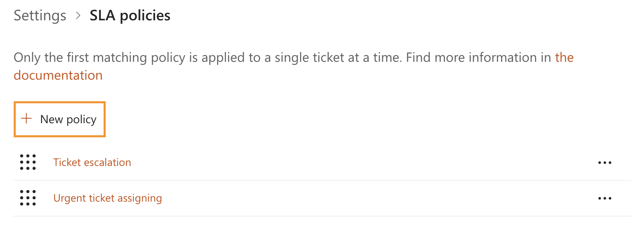Open the Ticket escalation policy
This screenshot has height=229, width=644.
pyautogui.click(x=92, y=162)
